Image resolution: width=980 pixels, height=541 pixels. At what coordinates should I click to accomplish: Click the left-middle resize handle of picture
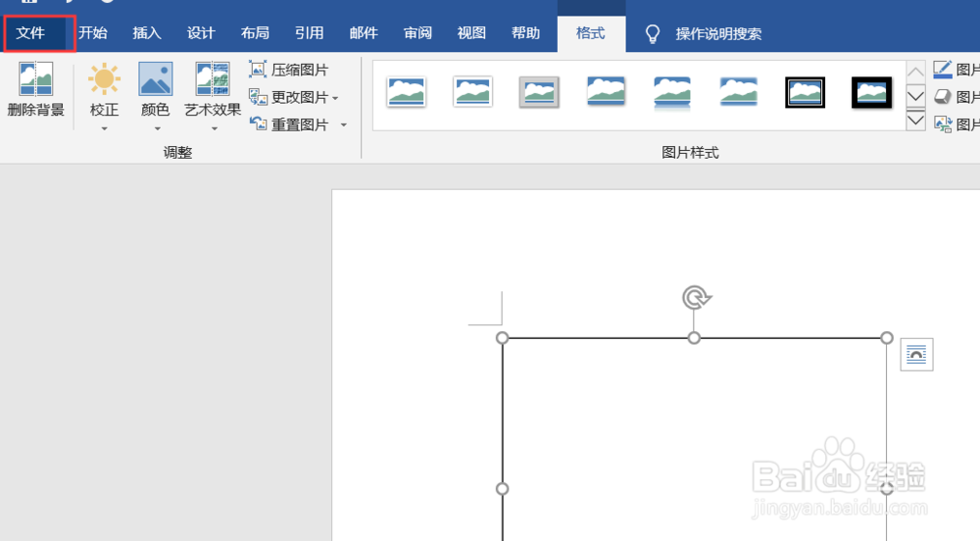coord(502,488)
